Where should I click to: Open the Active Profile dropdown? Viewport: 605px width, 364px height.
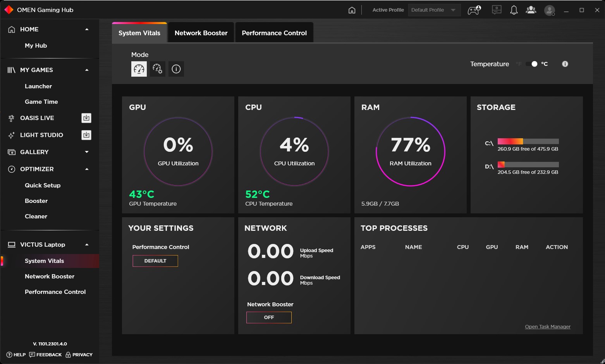click(x=434, y=10)
